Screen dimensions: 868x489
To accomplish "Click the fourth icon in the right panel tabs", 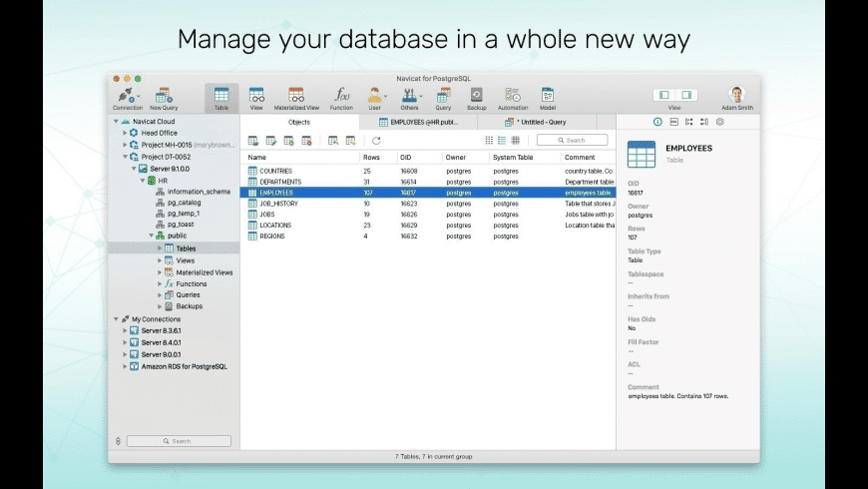I will [704, 122].
